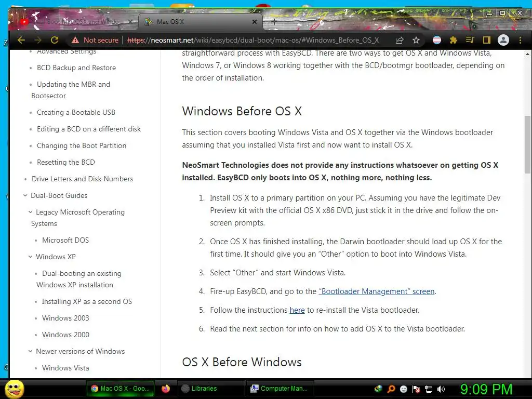Select the Mac OS X browser tab

click(200, 22)
